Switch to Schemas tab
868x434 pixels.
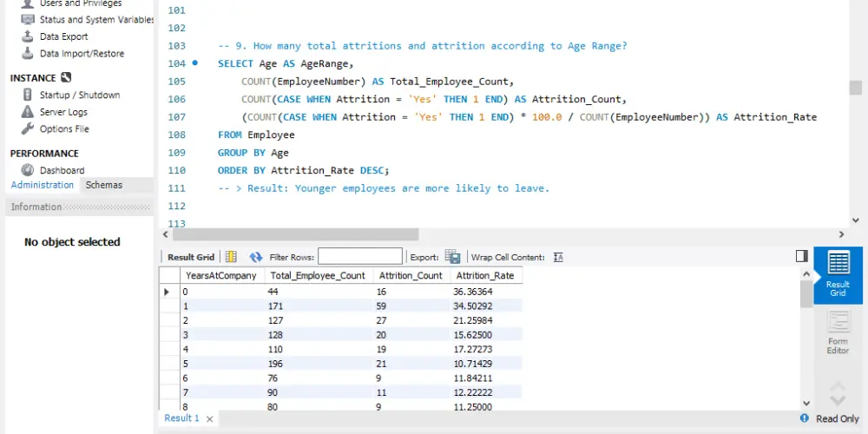coord(104,185)
